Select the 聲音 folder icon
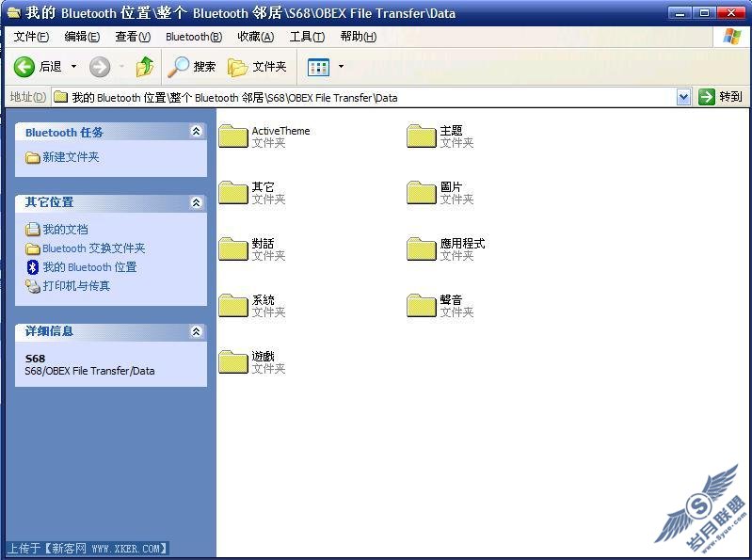The height and width of the screenshot is (560, 752). coord(421,305)
